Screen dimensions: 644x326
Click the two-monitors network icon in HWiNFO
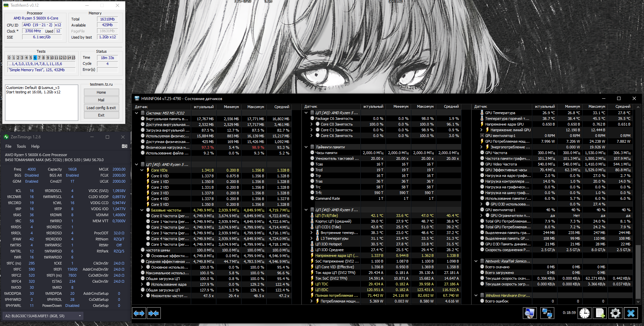coord(547,313)
